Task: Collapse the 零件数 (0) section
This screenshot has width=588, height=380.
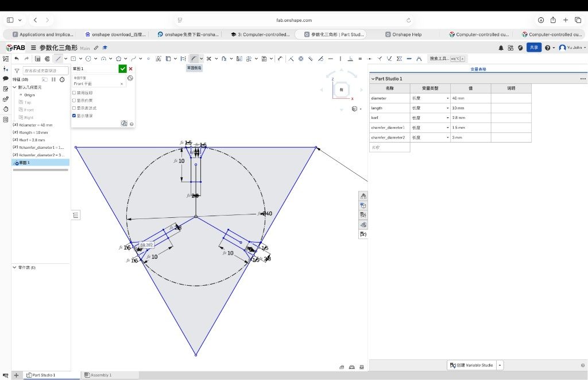Action: tap(14, 267)
